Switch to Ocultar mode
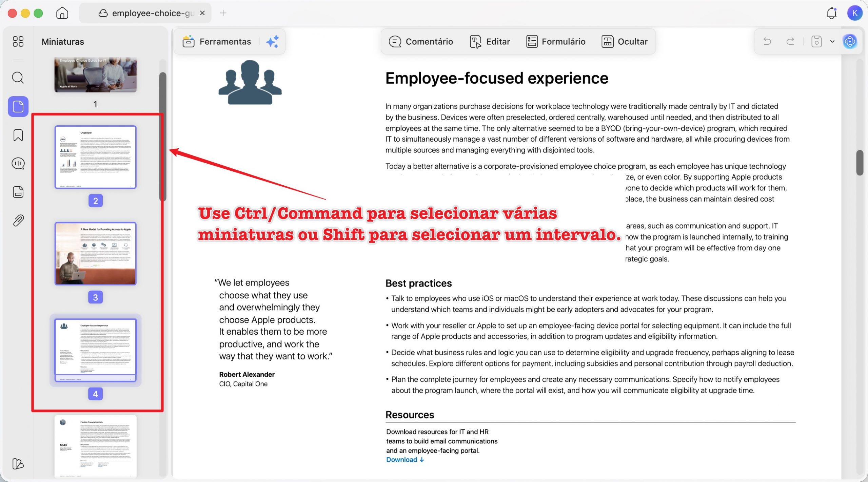This screenshot has width=868, height=482. pos(624,41)
